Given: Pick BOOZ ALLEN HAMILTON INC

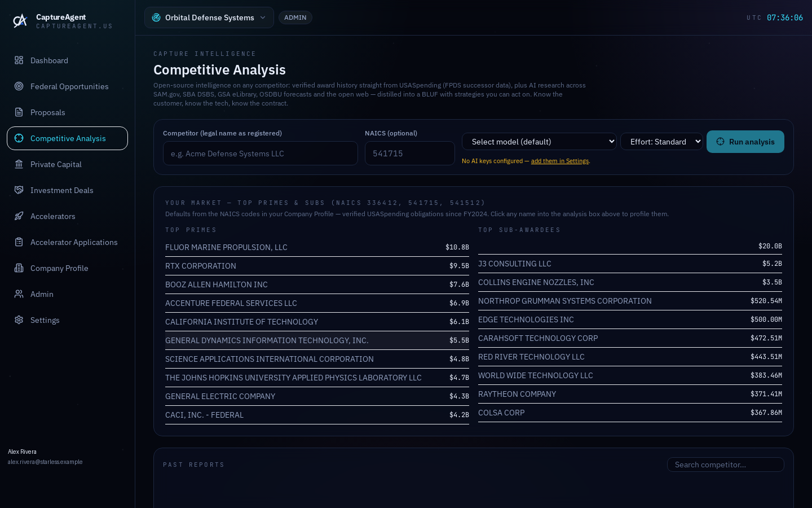Looking at the screenshot, I should [x=317, y=284].
